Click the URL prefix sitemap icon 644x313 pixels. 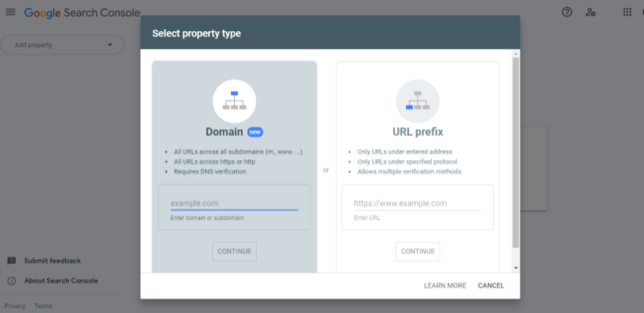point(418,101)
